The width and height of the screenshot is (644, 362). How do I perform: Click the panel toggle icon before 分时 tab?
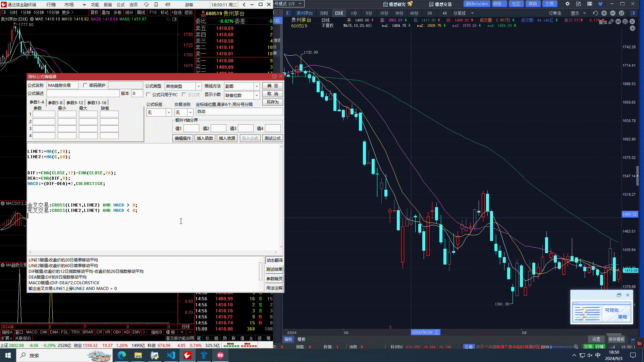click(4, 12)
